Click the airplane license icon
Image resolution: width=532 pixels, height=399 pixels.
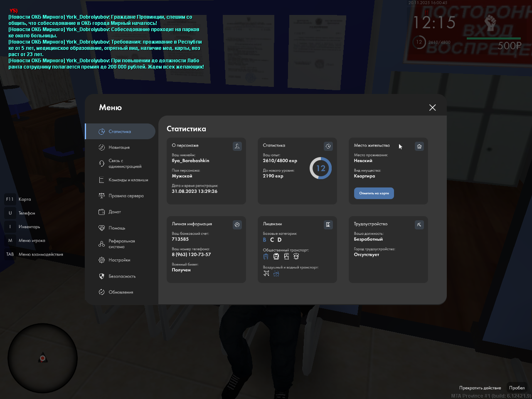click(266, 273)
